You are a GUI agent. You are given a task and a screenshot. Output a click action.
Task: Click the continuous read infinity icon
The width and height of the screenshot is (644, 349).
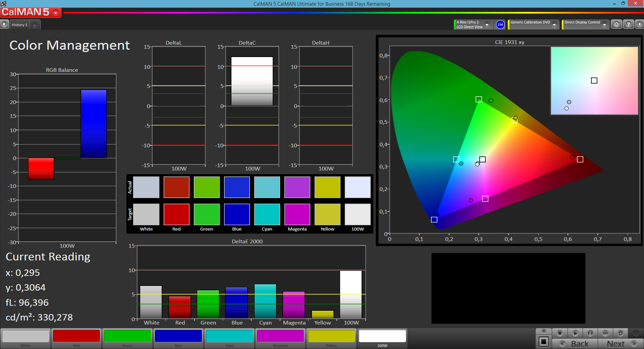point(605,333)
